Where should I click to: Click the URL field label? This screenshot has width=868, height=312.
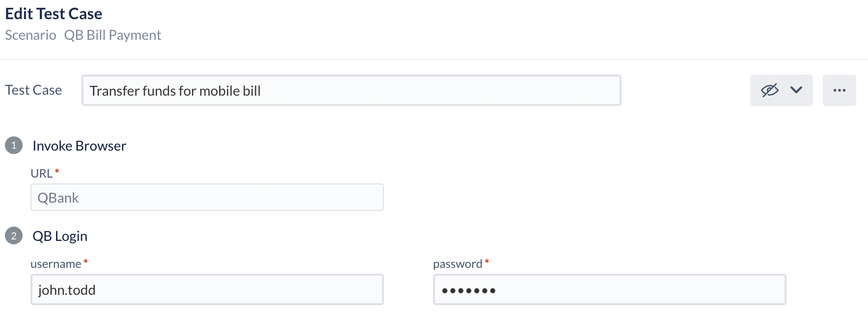[x=41, y=174]
